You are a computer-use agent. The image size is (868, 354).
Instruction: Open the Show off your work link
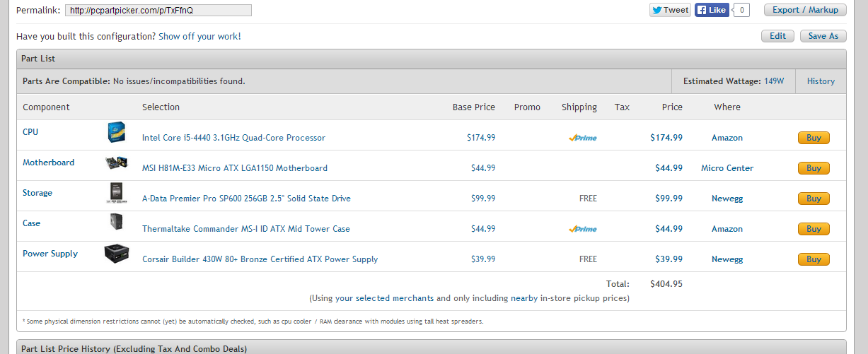(x=199, y=36)
